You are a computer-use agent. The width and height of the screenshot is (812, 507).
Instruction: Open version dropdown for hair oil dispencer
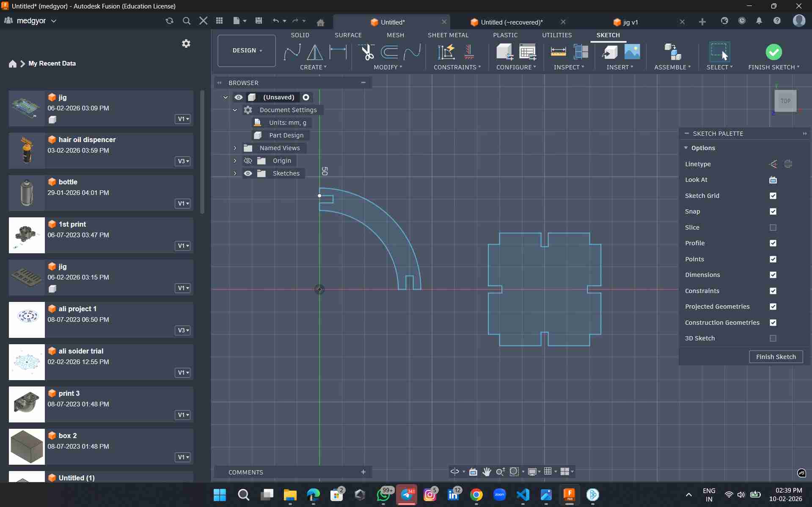(x=183, y=161)
